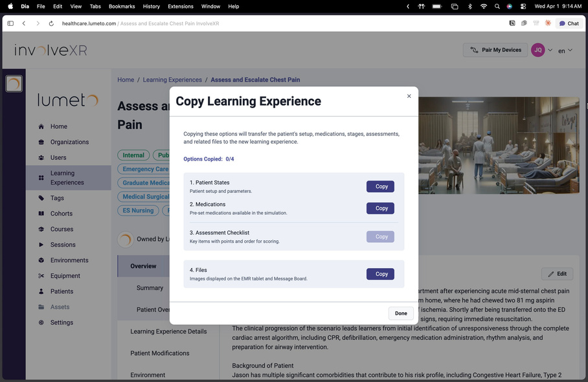Open macOS Spotlight search
Viewport: 588px width, 382px height.
tap(497, 6)
